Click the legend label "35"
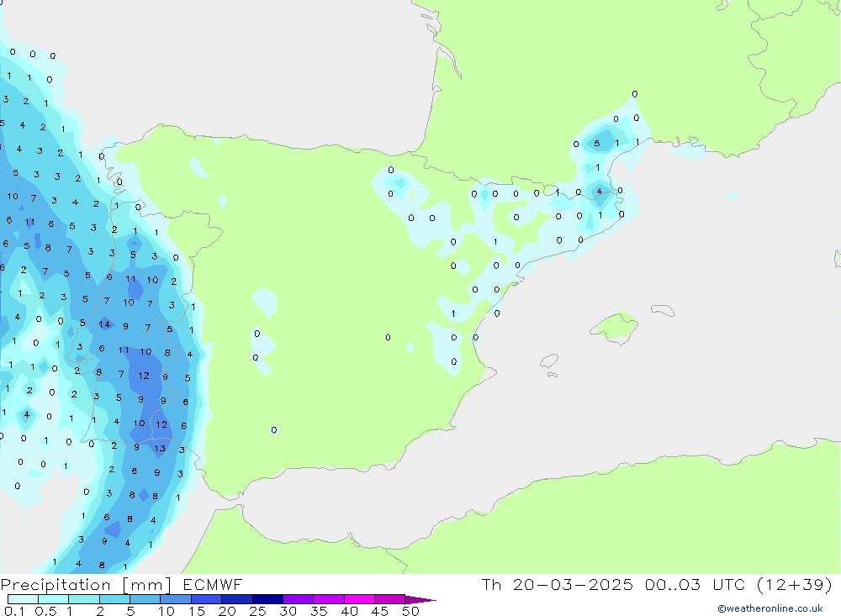This screenshot has width=841, height=616. (319, 611)
